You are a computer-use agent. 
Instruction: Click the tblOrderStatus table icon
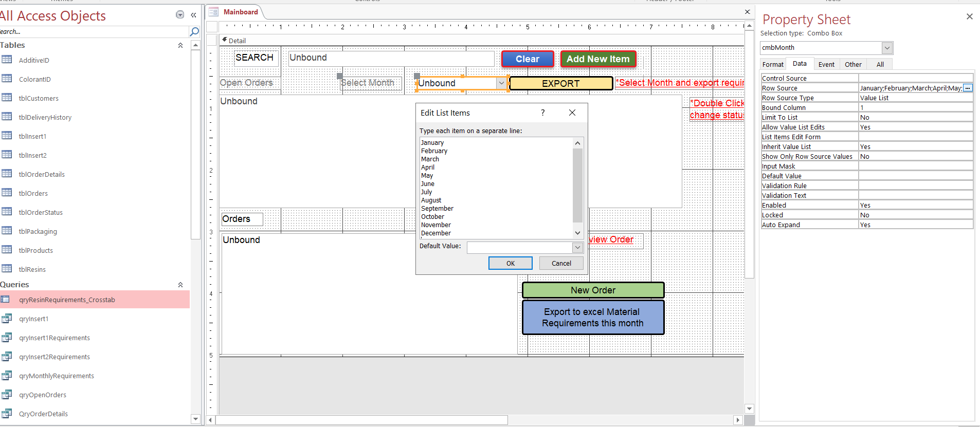tap(7, 212)
